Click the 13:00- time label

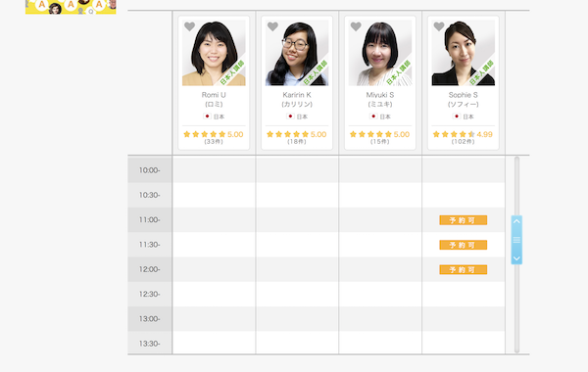(150, 318)
